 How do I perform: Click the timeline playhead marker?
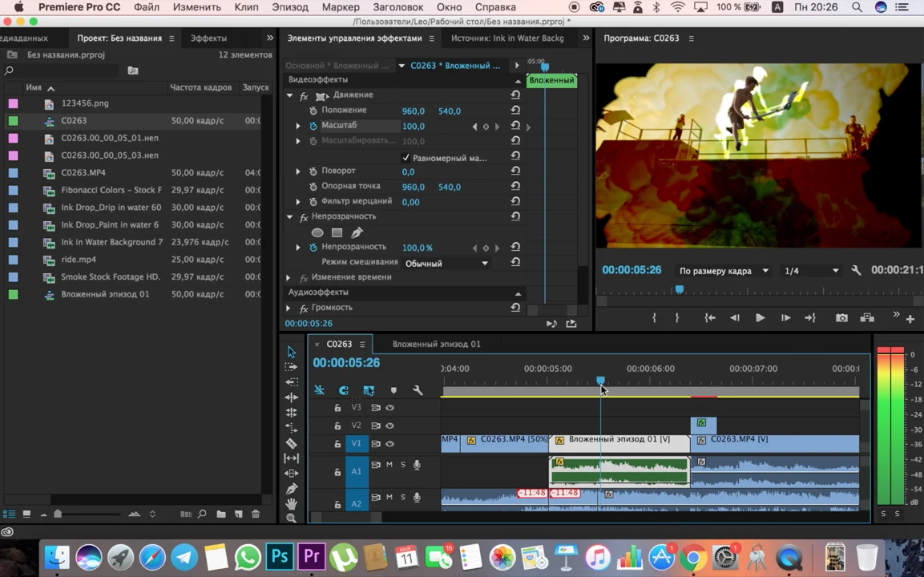click(x=600, y=381)
